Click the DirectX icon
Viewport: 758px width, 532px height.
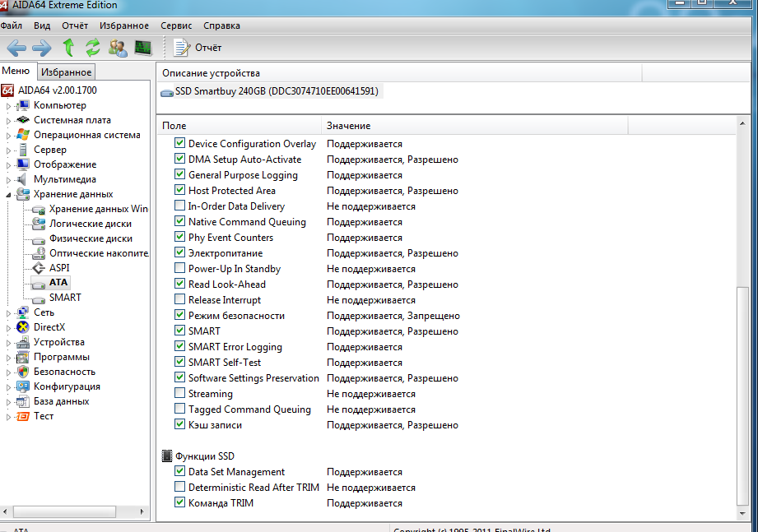point(23,327)
